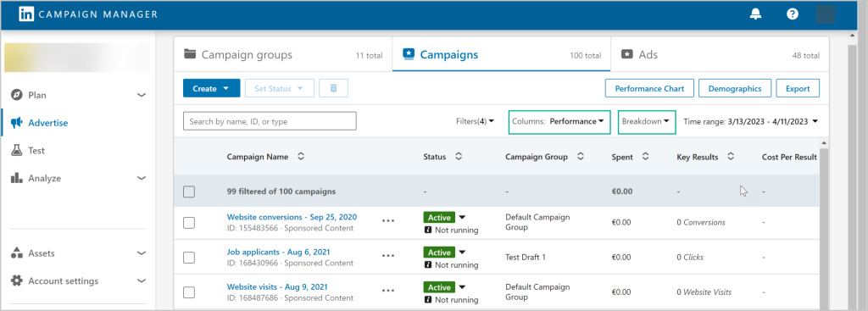The width and height of the screenshot is (868, 311).
Task: Switch to Ads tab
Action: coord(720,54)
